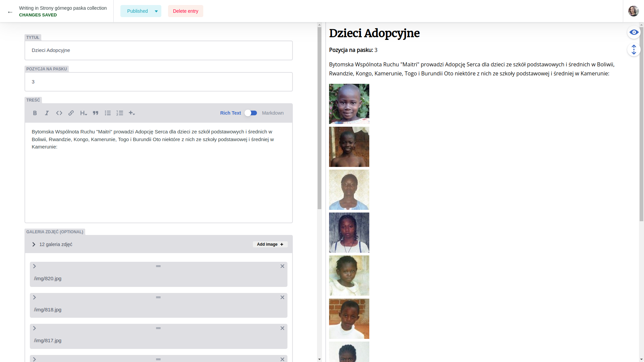Click the CHANGES SAVED status text

coord(38,15)
